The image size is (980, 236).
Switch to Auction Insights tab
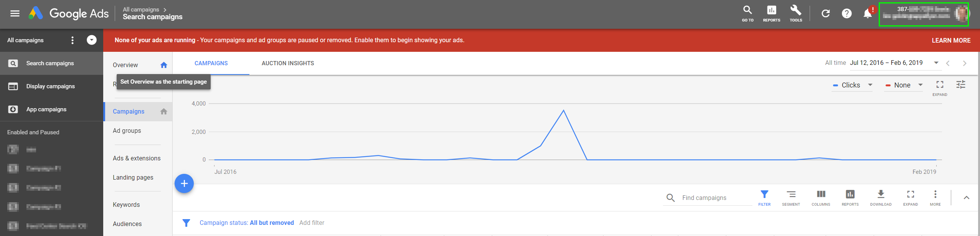coord(288,63)
